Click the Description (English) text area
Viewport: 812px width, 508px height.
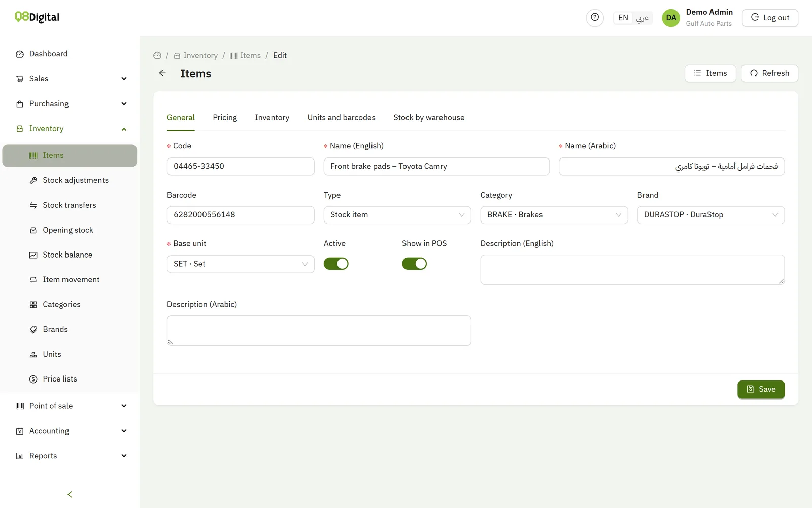tap(632, 270)
